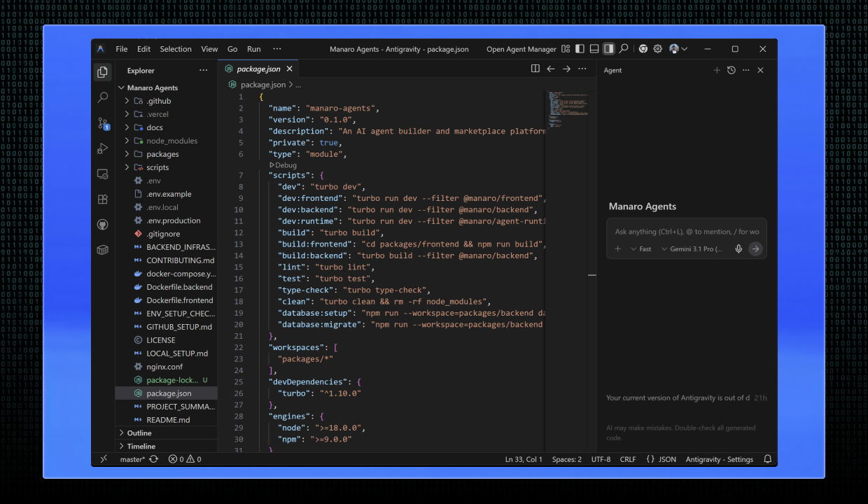Start voice input with microphone icon
Screen dimensions: 868x504
click(x=738, y=248)
